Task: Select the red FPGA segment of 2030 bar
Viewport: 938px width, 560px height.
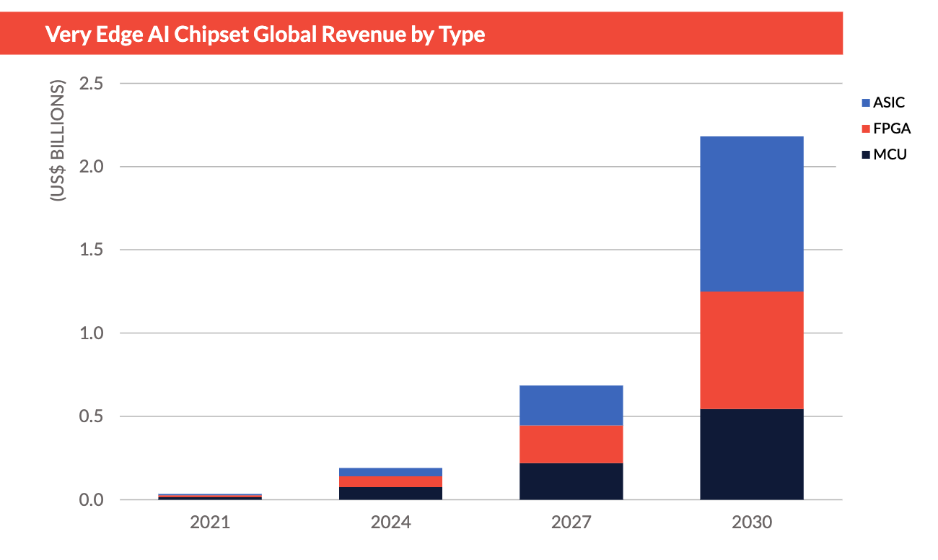Action: point(751,350)
